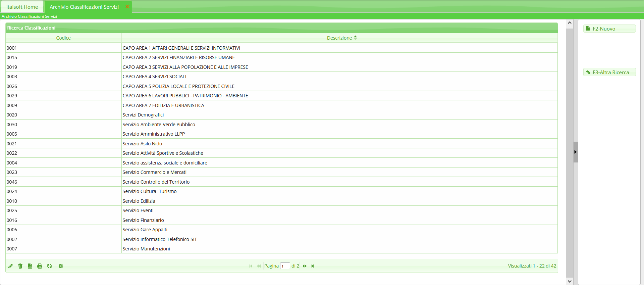Click the export spreadsheet icon
Screen dimensions: 644x286
(x=30, y=266)
